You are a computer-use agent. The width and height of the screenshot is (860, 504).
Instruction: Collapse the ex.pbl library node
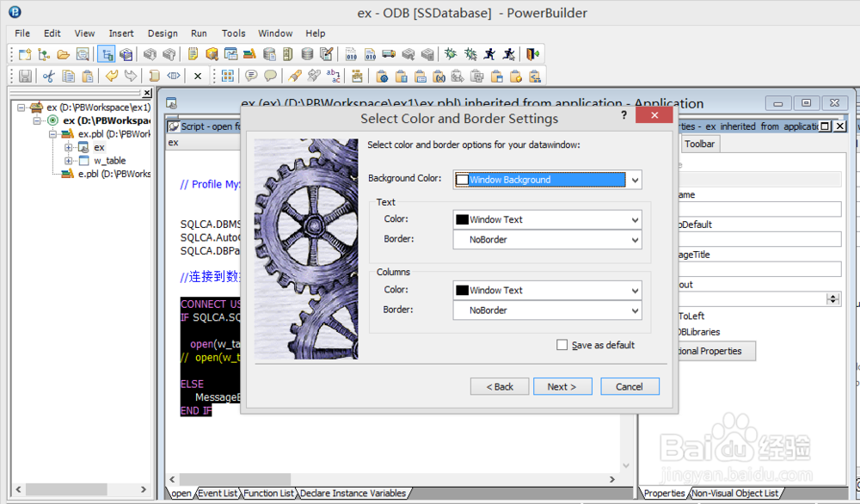click(x=52, y=134)
